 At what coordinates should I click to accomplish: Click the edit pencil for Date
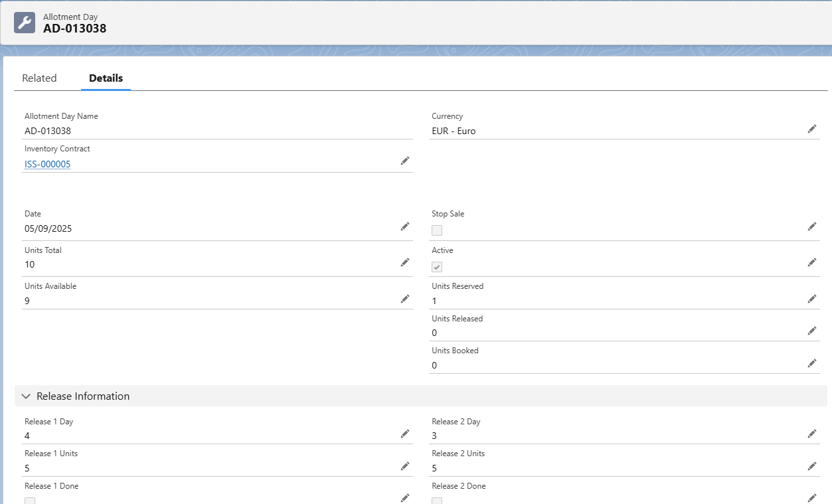pos(405,226)
